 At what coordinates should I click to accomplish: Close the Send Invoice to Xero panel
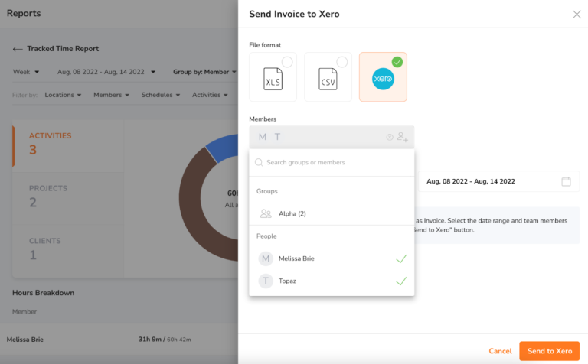577,15
